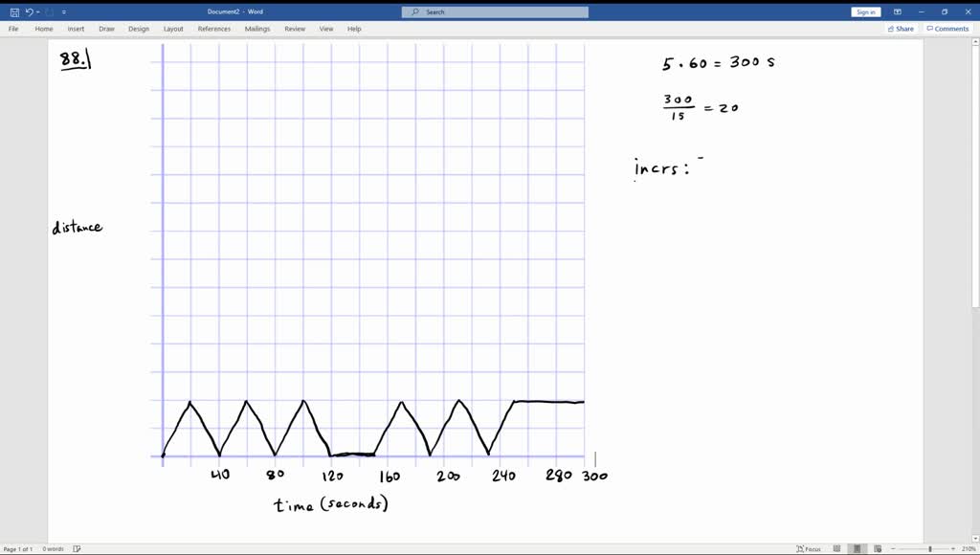This screenshot has width=980, height=555.
Task: Switch to Web Layout view icon
Action: tap(879, 547)
